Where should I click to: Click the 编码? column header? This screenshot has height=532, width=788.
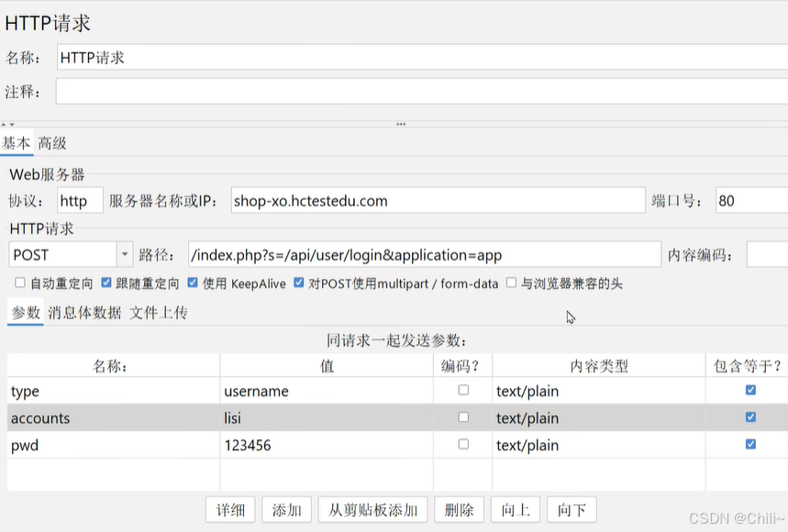463,366
